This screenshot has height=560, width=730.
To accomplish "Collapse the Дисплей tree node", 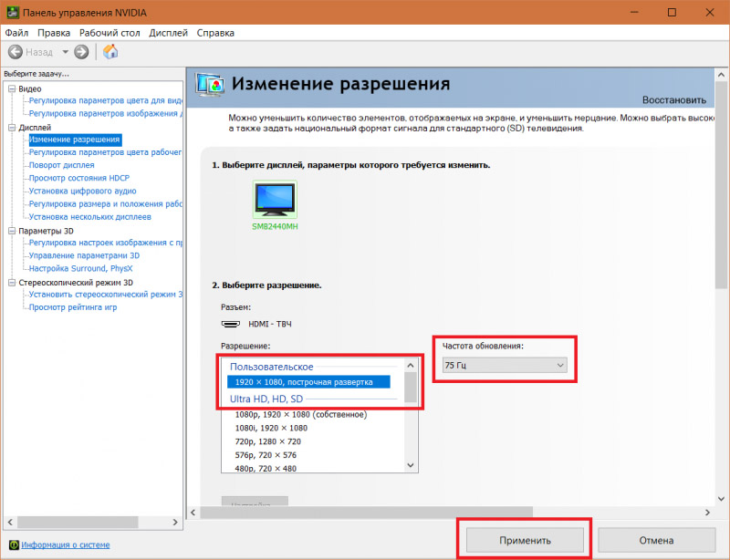I will point(12,127).
